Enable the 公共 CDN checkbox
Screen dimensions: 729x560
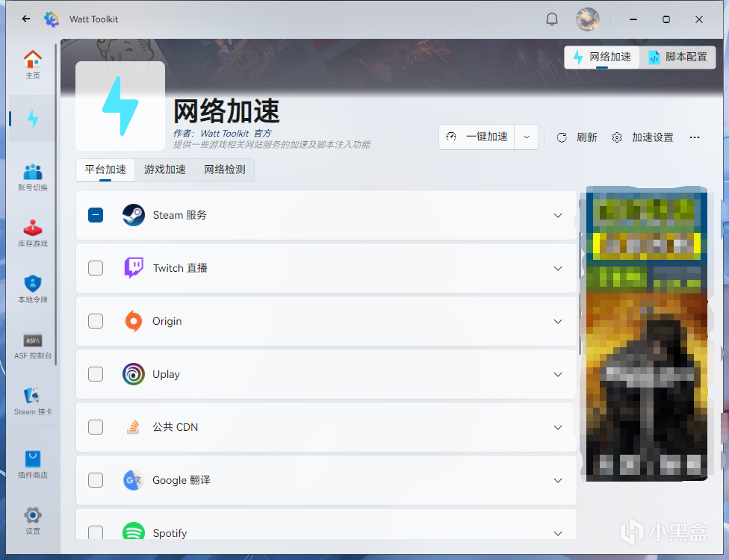[x=96, y=427]
